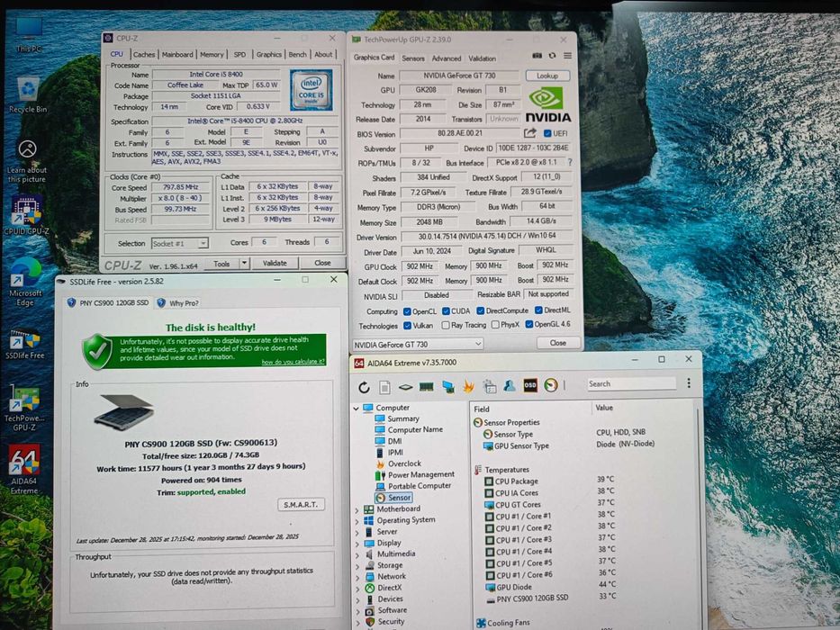The image size is (840, 630).
Task: Open the This PC desktop icon
Action: 29,35
